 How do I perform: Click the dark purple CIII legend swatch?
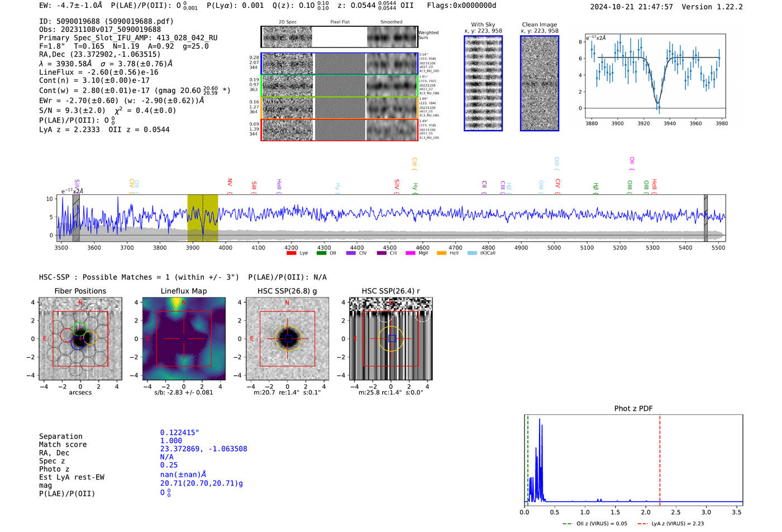[382, 253]
